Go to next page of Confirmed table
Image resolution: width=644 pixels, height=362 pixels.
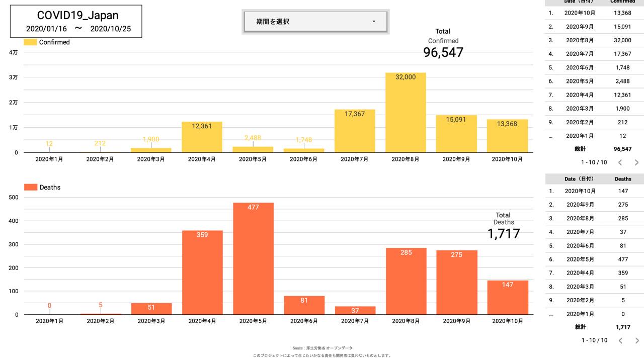point(636,162)
